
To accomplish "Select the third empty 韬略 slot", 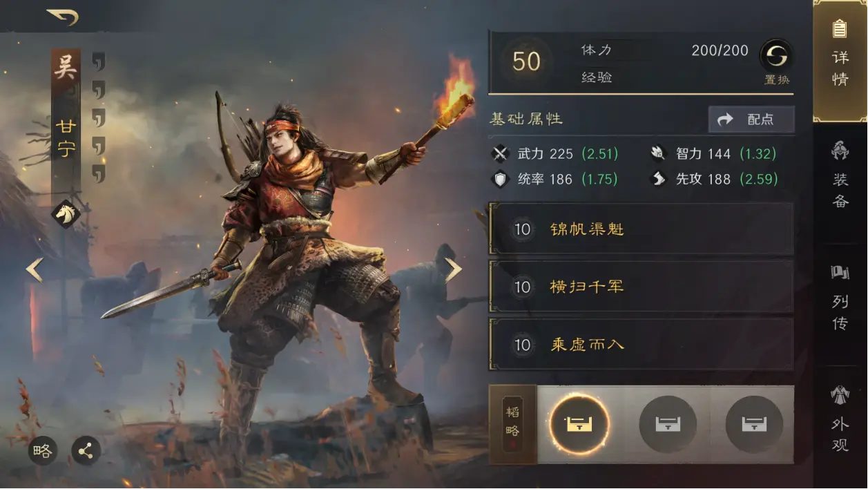I will [754, 424].
